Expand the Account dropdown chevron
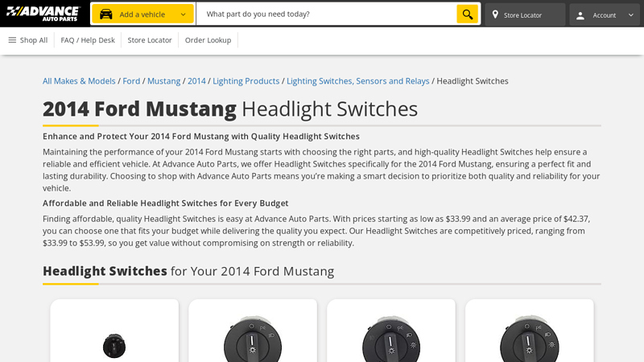Screen dimensions: 644x362 tap(631, 15)
